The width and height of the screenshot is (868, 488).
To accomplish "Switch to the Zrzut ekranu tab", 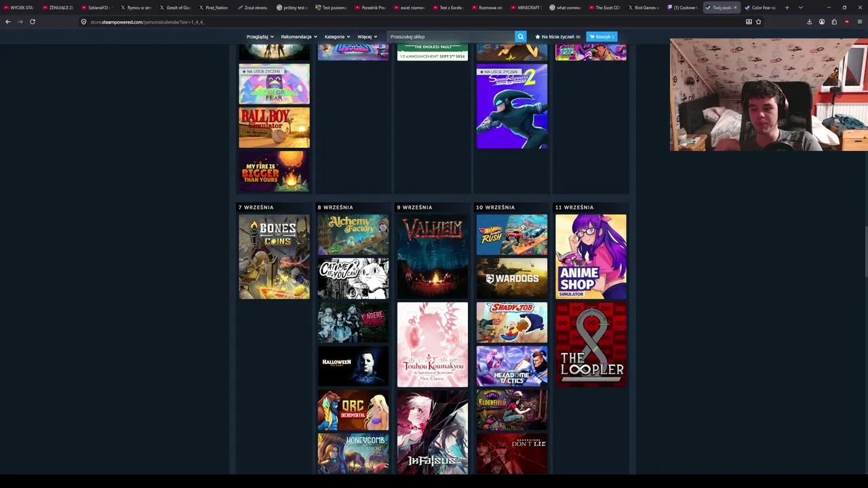I will coord(253,7).
